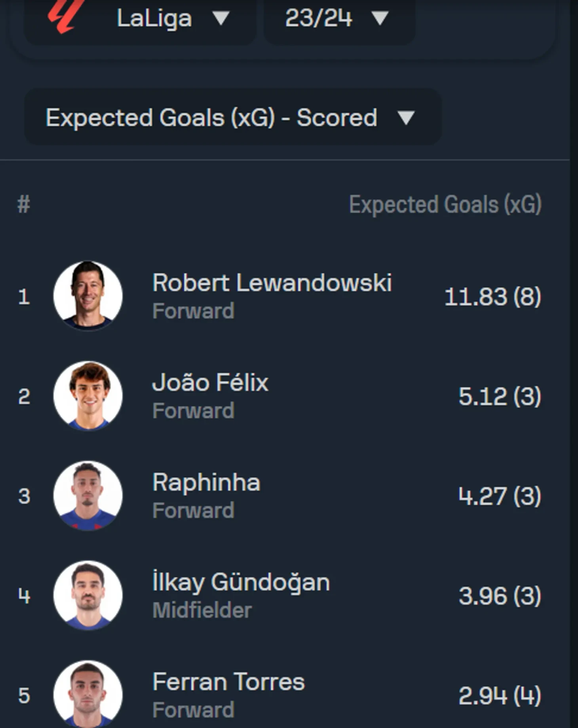Click the arrow beside the LaLiga label

tap(221, 18)
